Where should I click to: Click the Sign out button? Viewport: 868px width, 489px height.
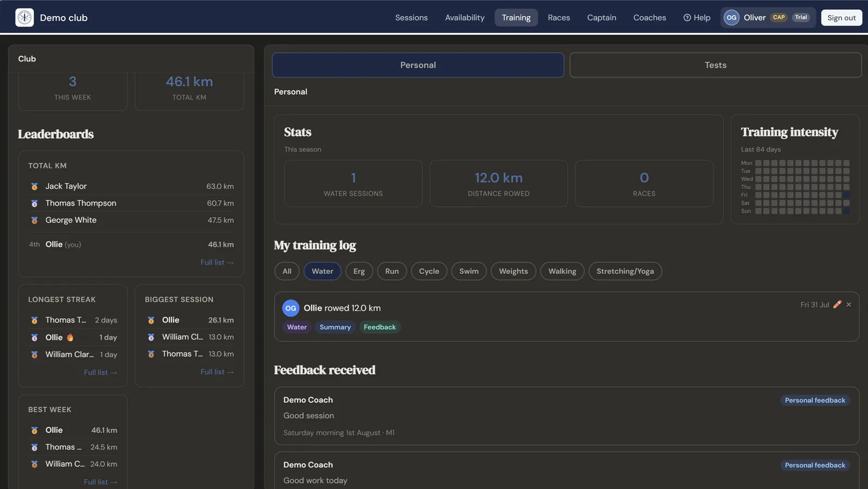[x=841, y=17]
